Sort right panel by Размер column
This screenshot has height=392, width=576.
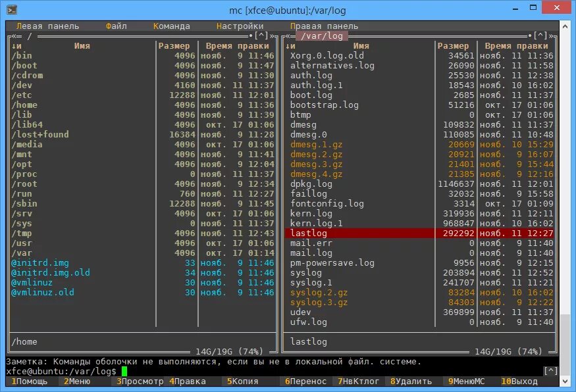453,46
